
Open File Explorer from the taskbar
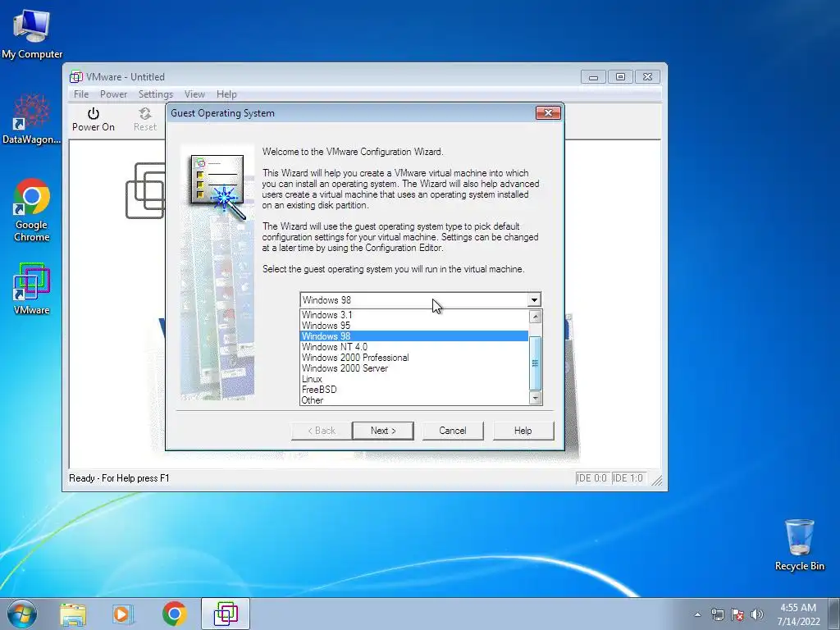pos(73,614)
